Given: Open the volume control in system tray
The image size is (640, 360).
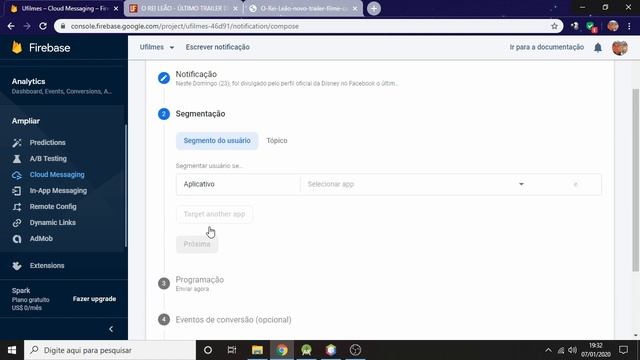Looking at the screenshot, I should tap(572, 350).
